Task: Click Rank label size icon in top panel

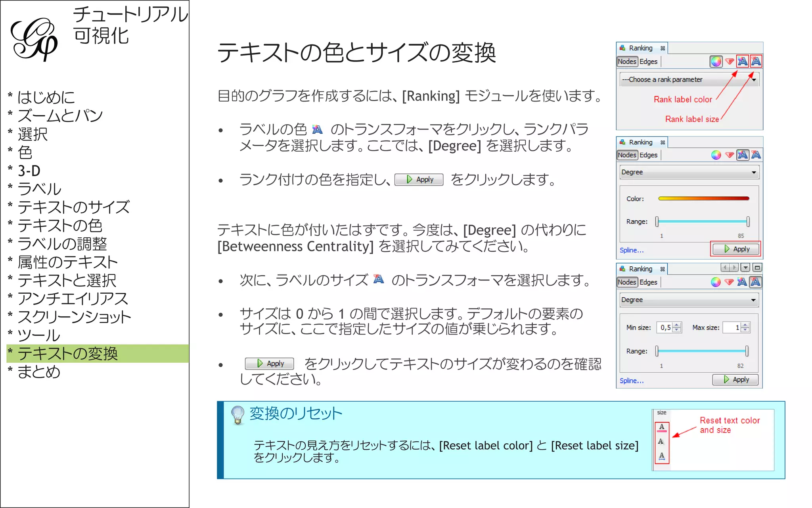Action: pyautogui.click(x=756, y=61)
